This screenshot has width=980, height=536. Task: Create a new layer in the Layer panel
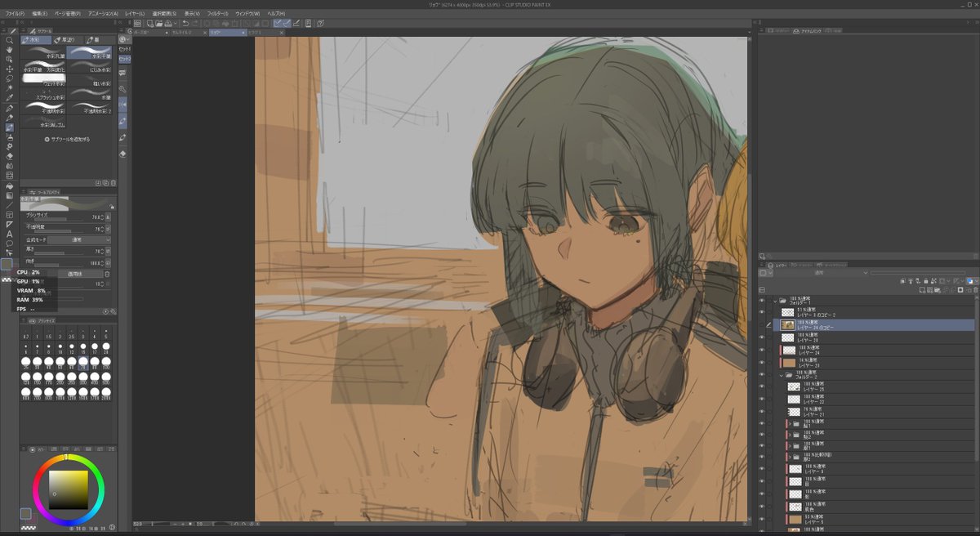(921, 289)
